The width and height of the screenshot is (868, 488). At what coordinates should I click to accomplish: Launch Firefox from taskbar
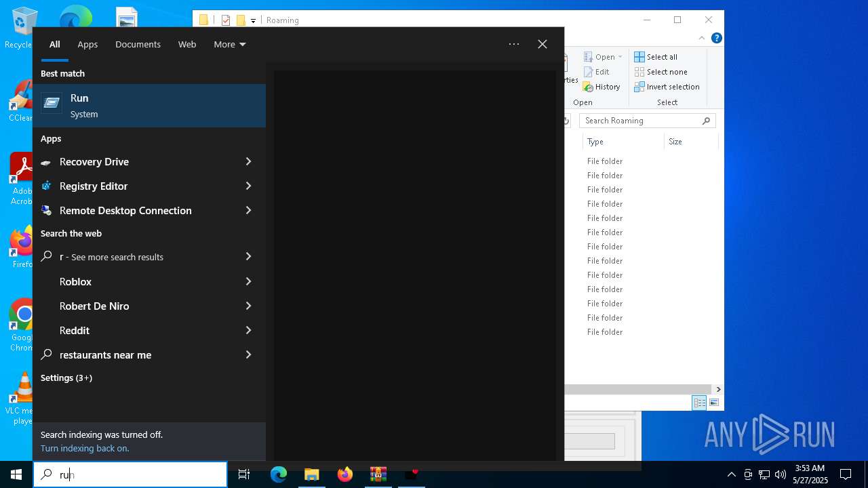click(345, 474)
